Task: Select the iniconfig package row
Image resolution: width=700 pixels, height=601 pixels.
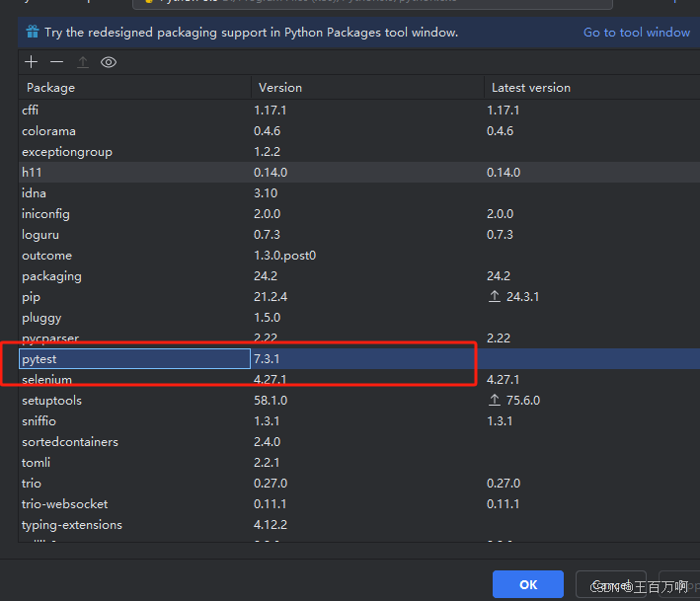Action: 359,214
